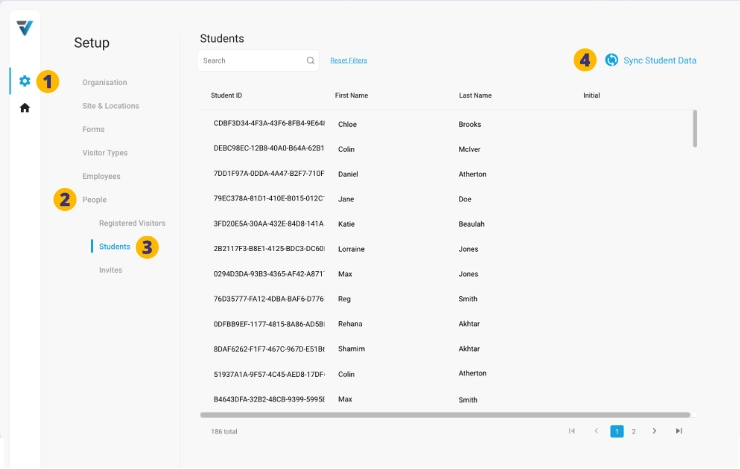Click into the Search students field
Viewport: 740px width, 469px height.
point(250,61)
